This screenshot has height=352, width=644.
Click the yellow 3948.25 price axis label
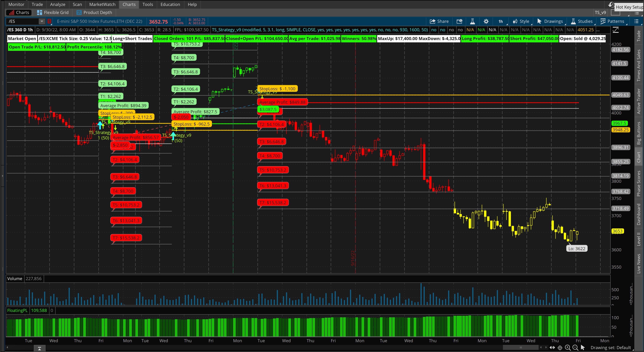click(x=620, y=130)
